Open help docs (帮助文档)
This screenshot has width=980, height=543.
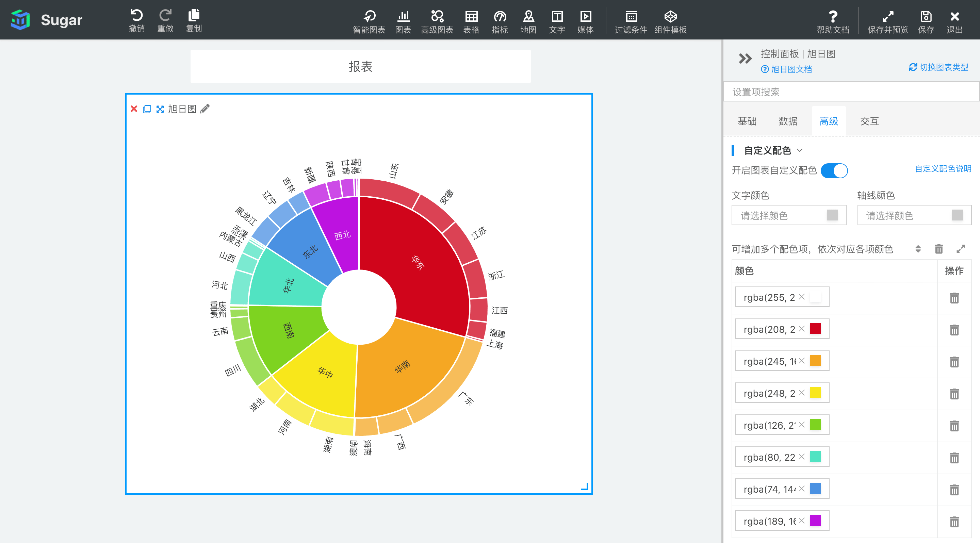tap(833, 22)
